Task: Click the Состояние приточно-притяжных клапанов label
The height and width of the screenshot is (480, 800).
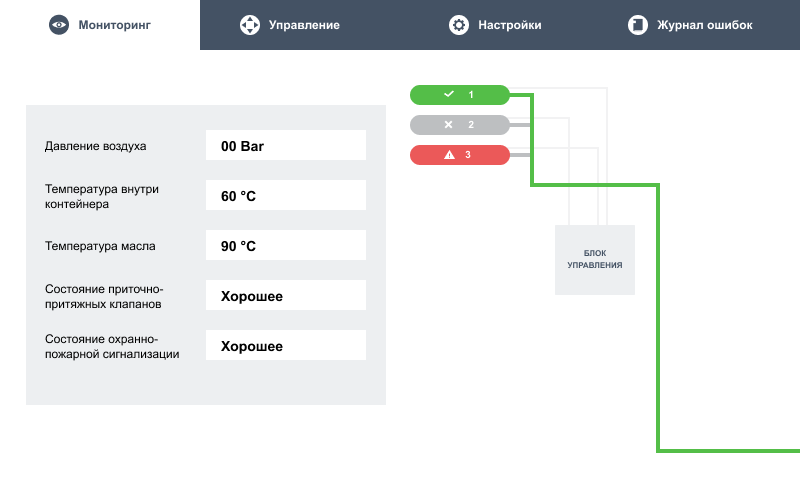Action: [x=104, y=296]
